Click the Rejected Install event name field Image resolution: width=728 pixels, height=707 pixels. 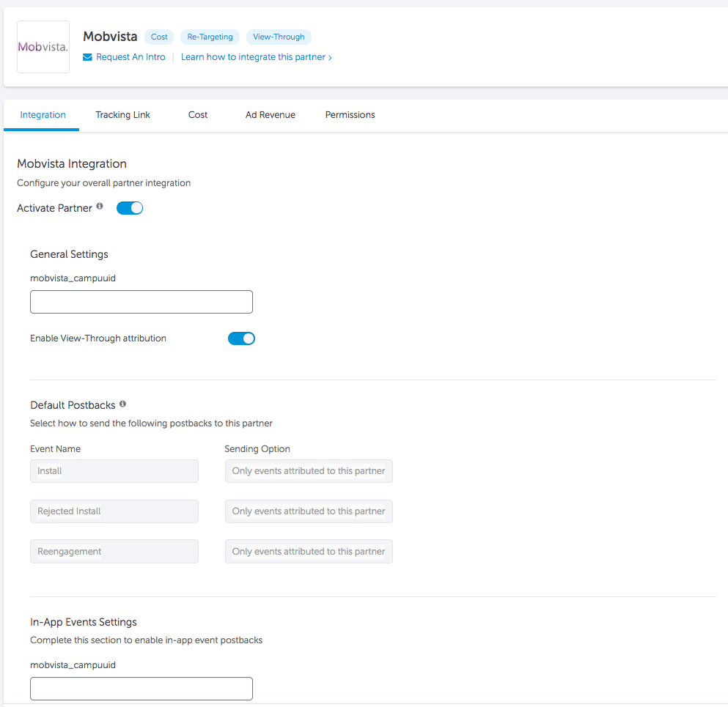coord(114,511)
